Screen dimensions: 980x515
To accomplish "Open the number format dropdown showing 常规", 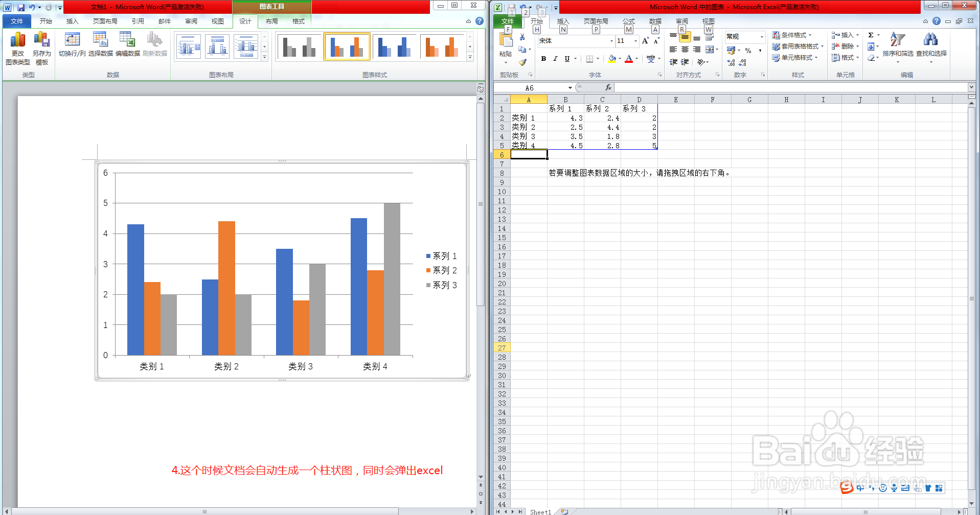I will point(762,37).
